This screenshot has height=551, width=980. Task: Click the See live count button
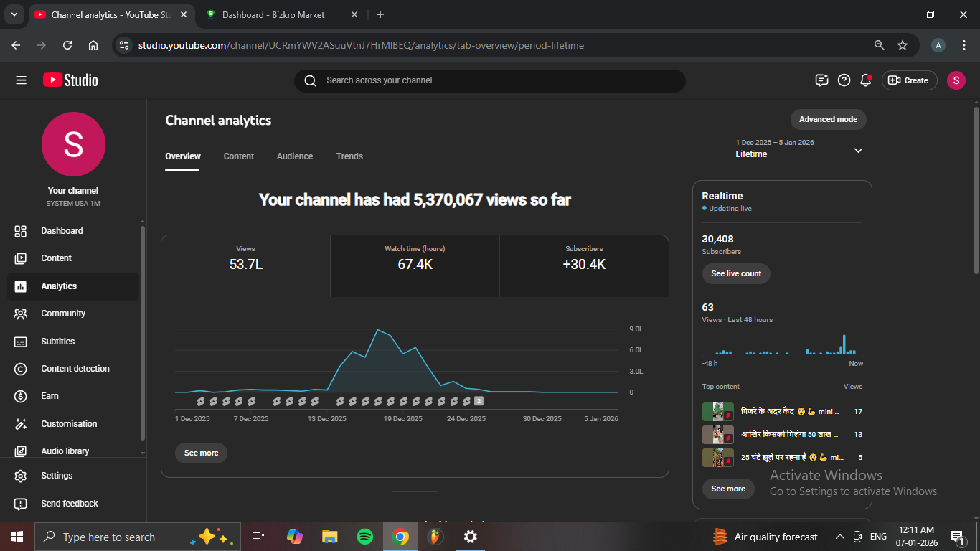[736, 273]
